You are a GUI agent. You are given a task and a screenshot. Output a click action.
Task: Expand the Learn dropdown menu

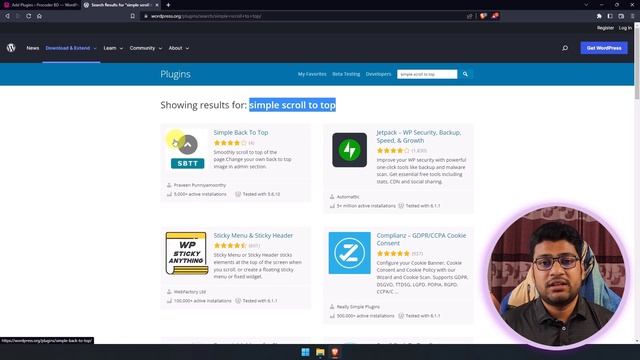tap(113, 48)
